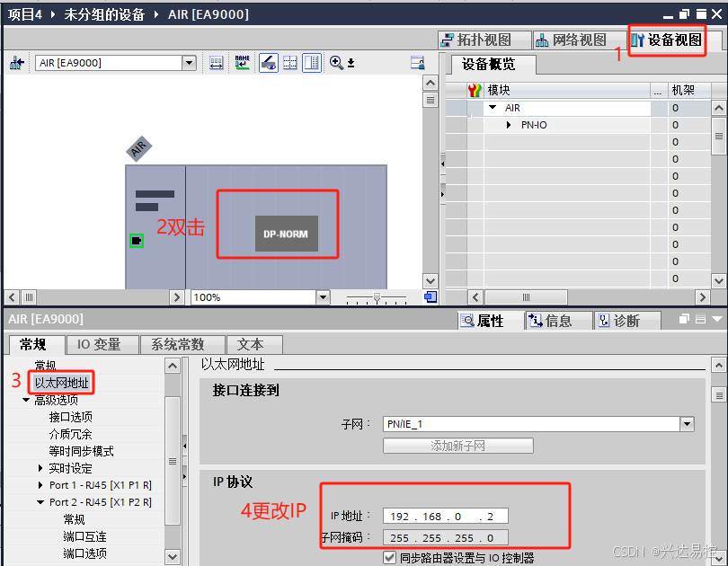Click 未分组的设备 in the breadcrumb

coord(104,14)
